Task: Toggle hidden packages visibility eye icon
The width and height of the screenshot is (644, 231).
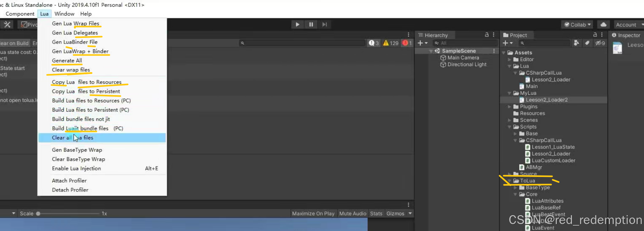Action: click(x=600, y=43)
